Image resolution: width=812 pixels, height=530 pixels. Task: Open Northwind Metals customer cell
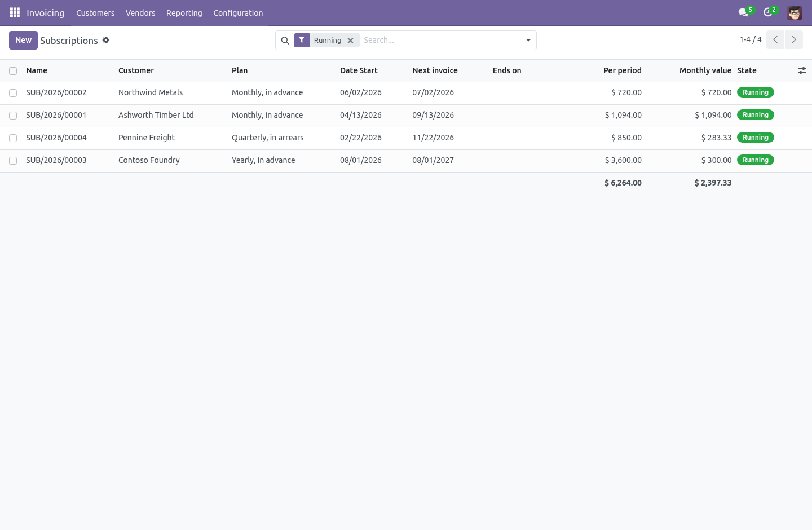click(151, 92)
